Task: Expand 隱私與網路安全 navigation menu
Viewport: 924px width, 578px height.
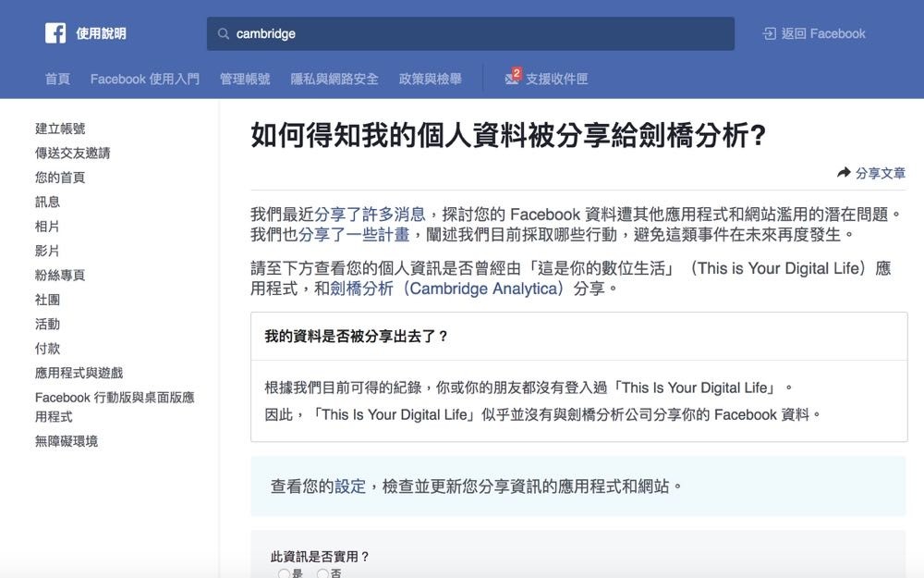Action: point(334,79)
